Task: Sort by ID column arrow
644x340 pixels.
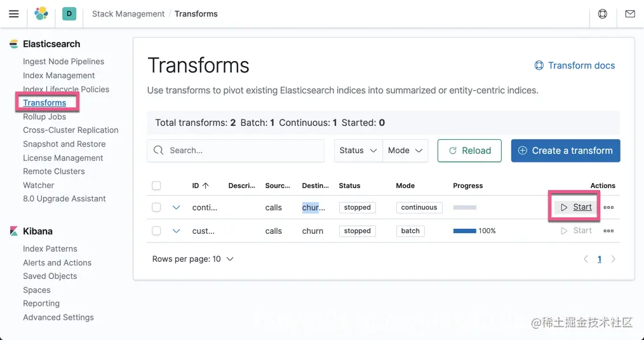Action: [x=206, y=186]
